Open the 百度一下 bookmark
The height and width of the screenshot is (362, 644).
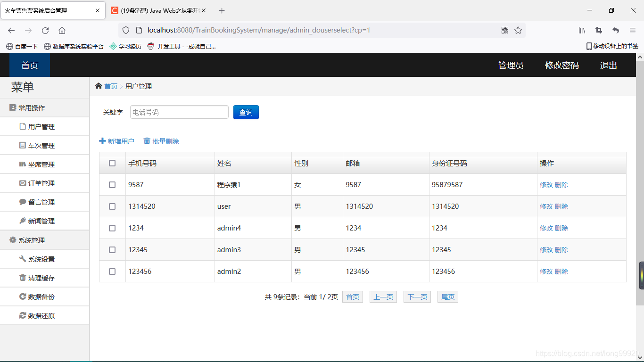[22, 46]
